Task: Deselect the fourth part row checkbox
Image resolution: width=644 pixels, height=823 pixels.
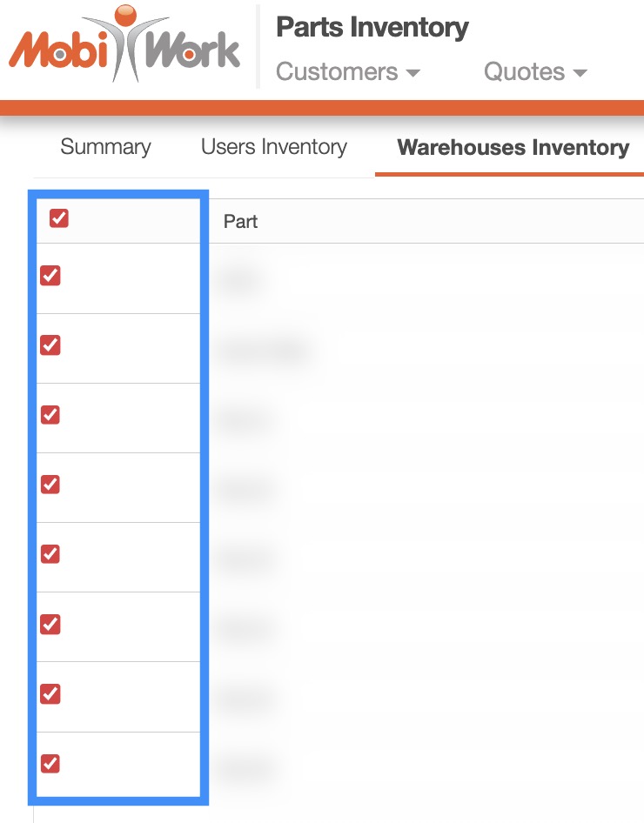Action: coord(50,485)
